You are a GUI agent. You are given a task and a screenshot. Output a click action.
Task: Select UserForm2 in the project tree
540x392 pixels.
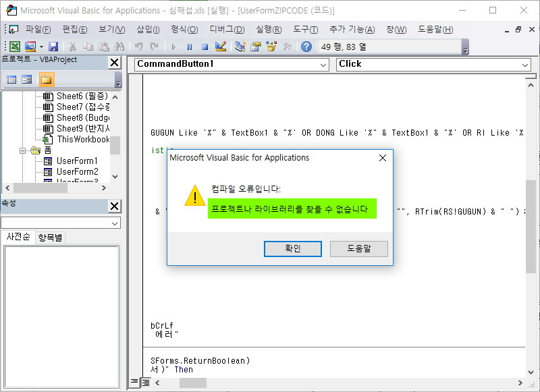point(78,171)
